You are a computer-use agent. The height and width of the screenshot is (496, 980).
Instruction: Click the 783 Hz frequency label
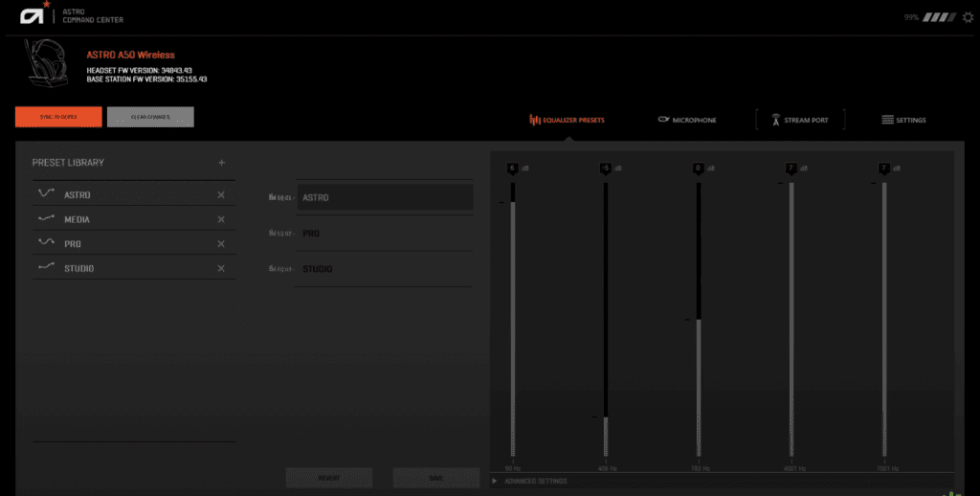699,468
